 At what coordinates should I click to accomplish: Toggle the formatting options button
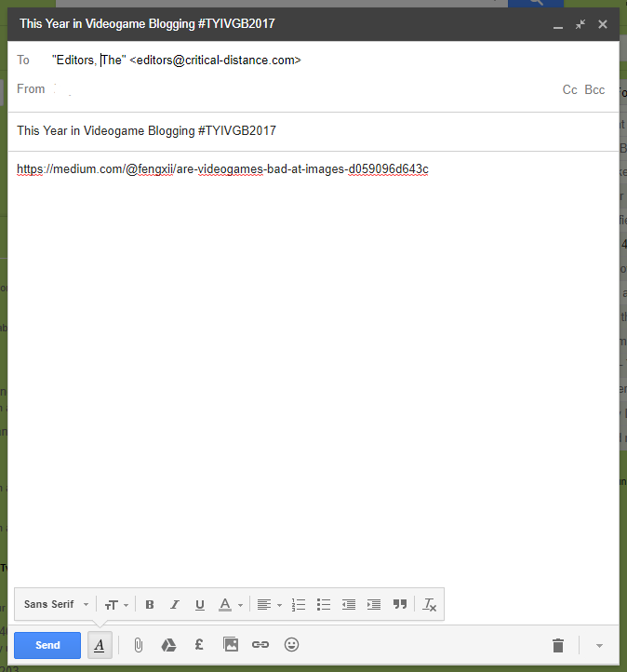100,645
